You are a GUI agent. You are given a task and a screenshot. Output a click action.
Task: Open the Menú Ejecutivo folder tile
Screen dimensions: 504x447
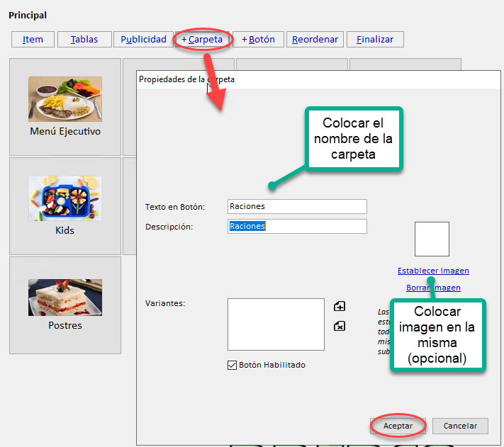[x=65, y=107]
